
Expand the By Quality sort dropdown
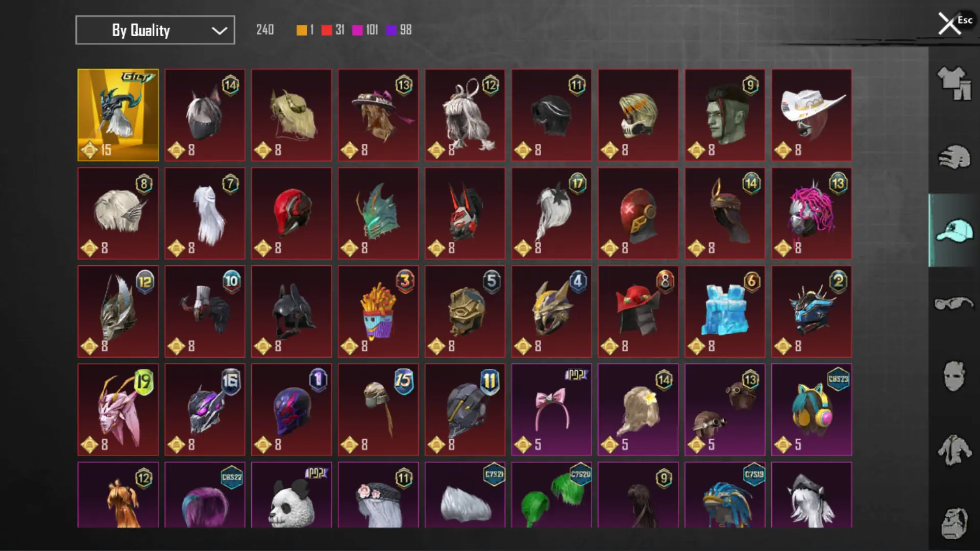[155, 30]
